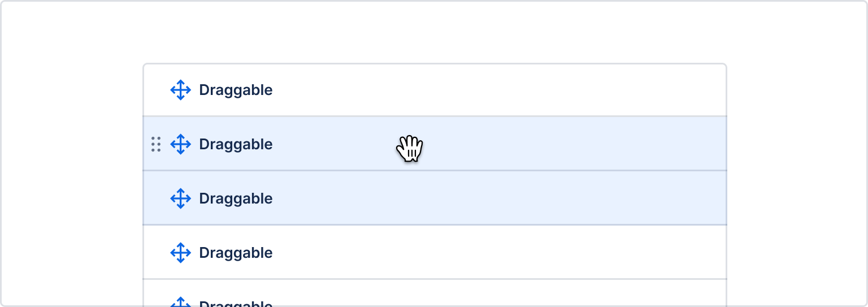Click the move arrows icon in the first row

[180, 90]
